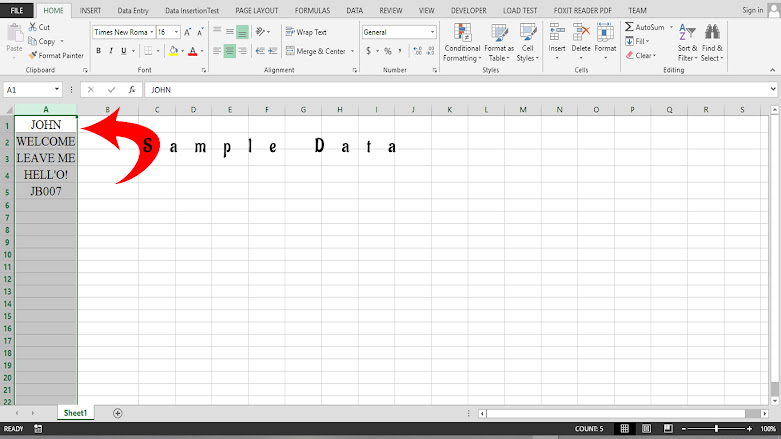Toggle Wrap Text
Viewport: 781px width, 439px height.
(x=306, y=32)
